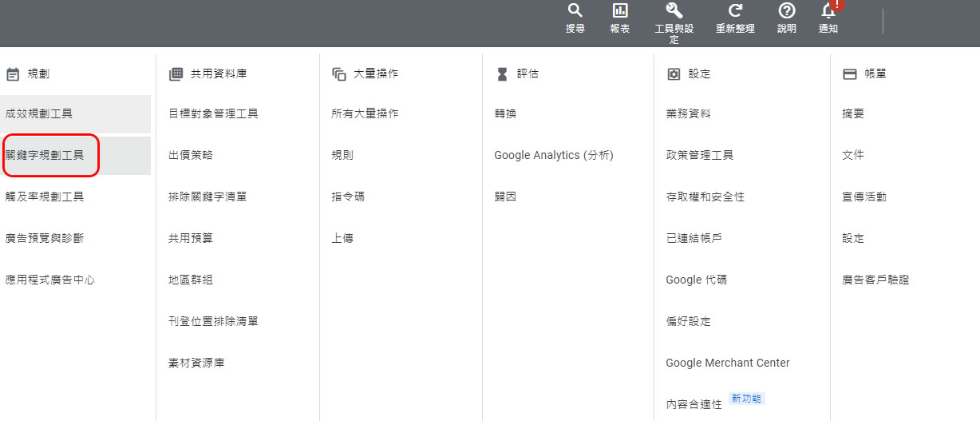
Task: Click the 帳單 billing card icon
Action: pyautogui.click(x=850, y=74)
